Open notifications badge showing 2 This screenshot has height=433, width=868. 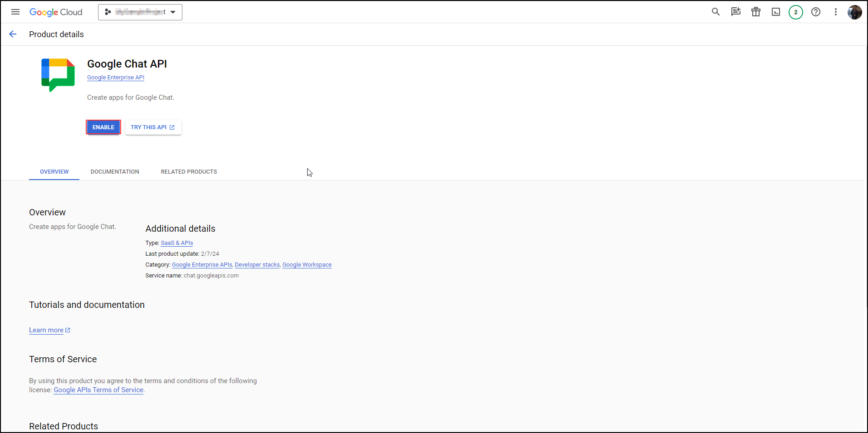[796, 12]
